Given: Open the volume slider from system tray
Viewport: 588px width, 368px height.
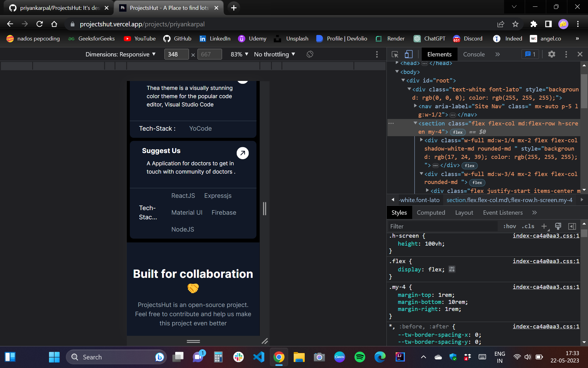Looking at the screenshot, I should click(x=527, y=357).
